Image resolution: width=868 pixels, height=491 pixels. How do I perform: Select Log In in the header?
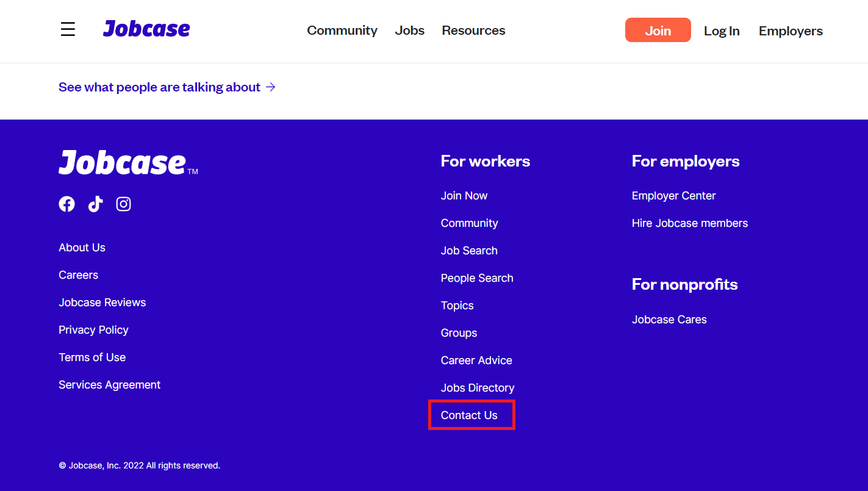722,30
